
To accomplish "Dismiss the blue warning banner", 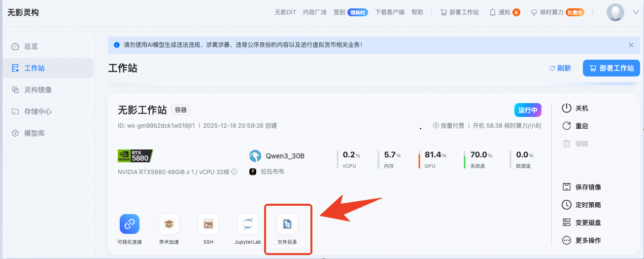I will tap(631, 45).
